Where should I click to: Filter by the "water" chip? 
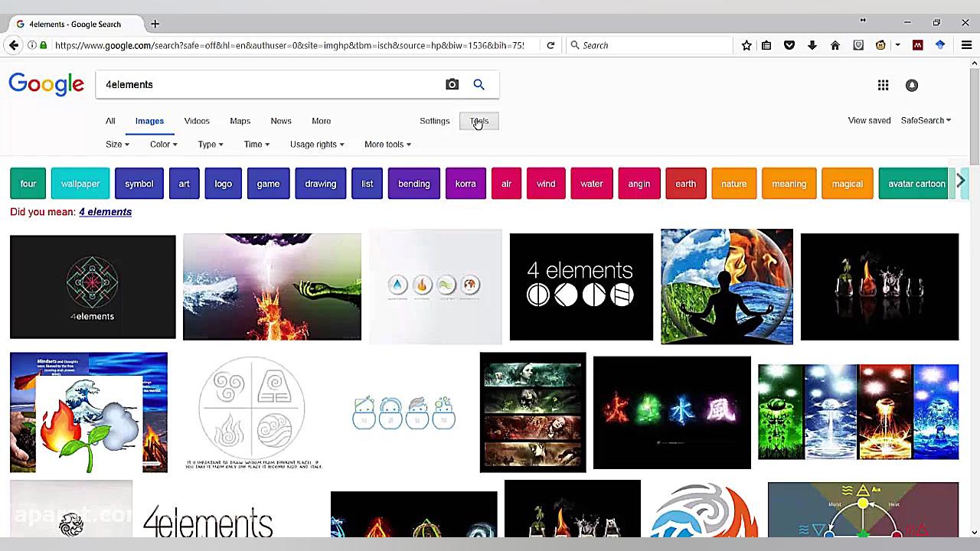(x=592, y=184)
